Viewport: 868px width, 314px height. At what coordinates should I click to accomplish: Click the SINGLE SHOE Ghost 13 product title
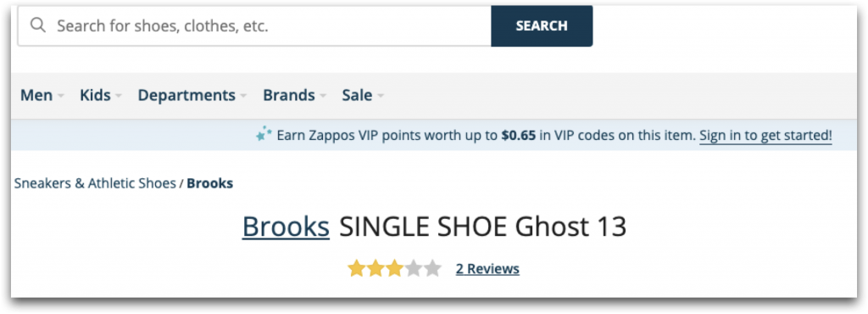point(482,227)
